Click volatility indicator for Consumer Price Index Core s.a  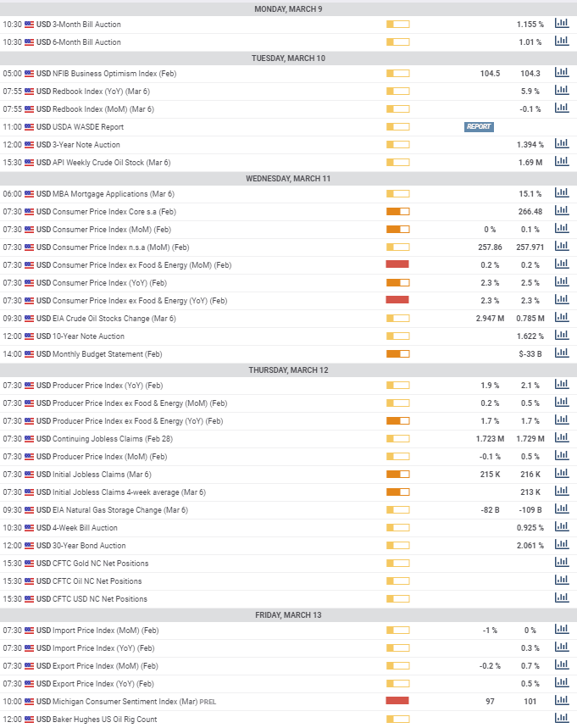[x=397, y=211]
